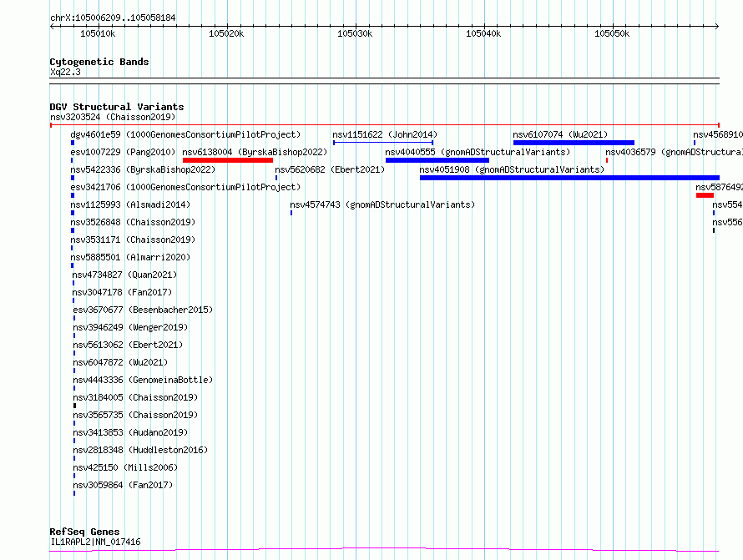Click the Xq22.3 cytogenetic band label
The width and height of the screenshot is (743, 560).
[x=65, y=72]
